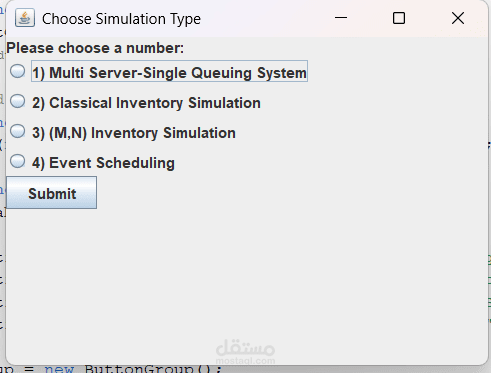Click the ButtonGroup() code text behind the dialog
The height and width of the screenshot is (373, 491).
153,369
